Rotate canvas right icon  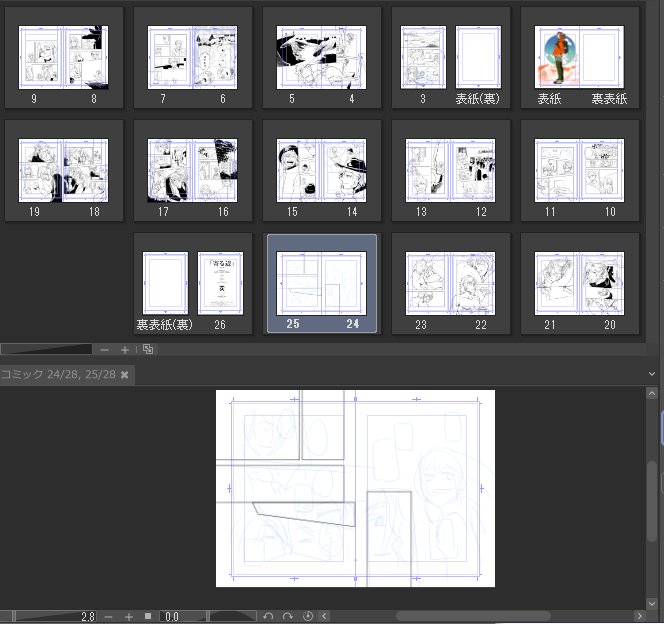(288, 616)
